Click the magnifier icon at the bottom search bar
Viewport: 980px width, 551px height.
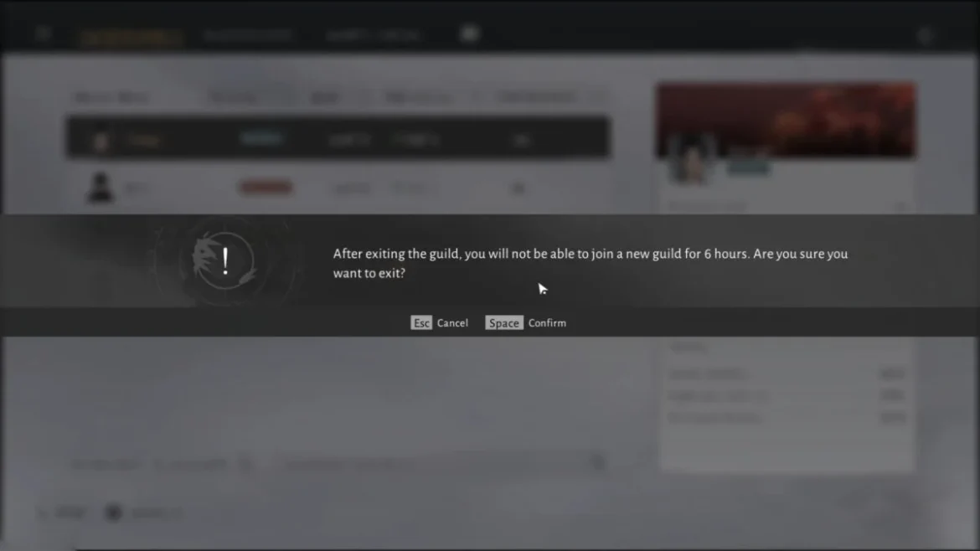click(597, 462)
